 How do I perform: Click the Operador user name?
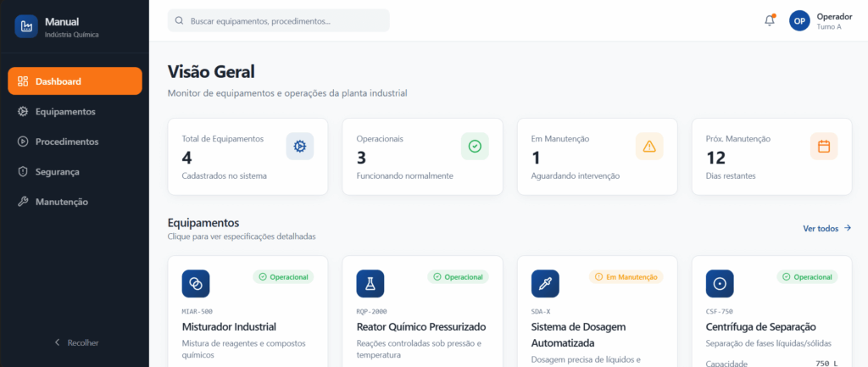click(x=834, y=16)
